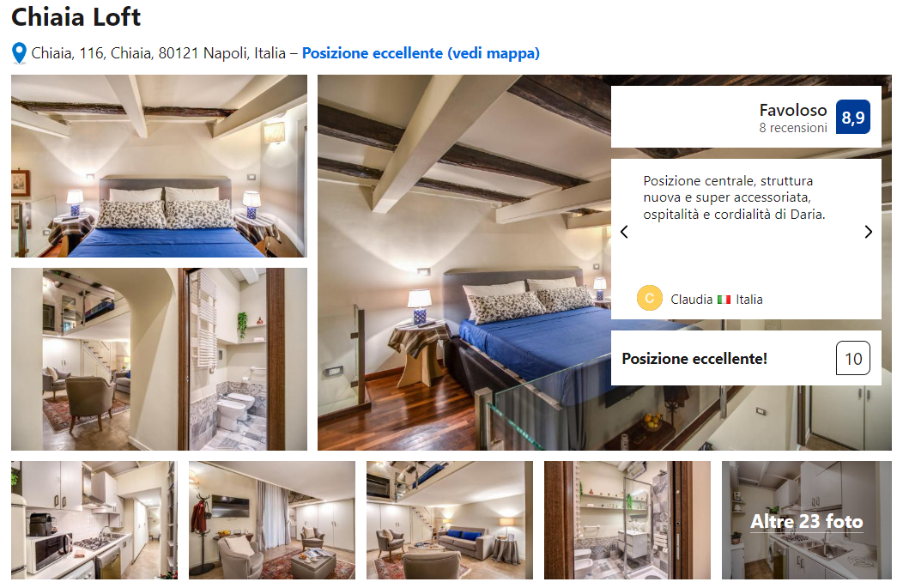Click the 'Favoloso' rating label
903x588 pixels.
792,110
